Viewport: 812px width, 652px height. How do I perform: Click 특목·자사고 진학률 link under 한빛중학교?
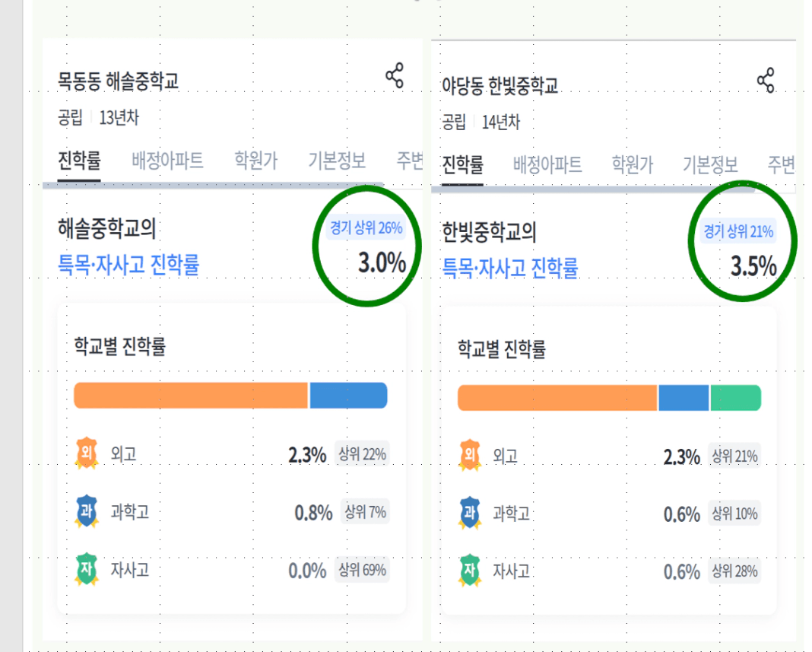click(x=510, y=268)
